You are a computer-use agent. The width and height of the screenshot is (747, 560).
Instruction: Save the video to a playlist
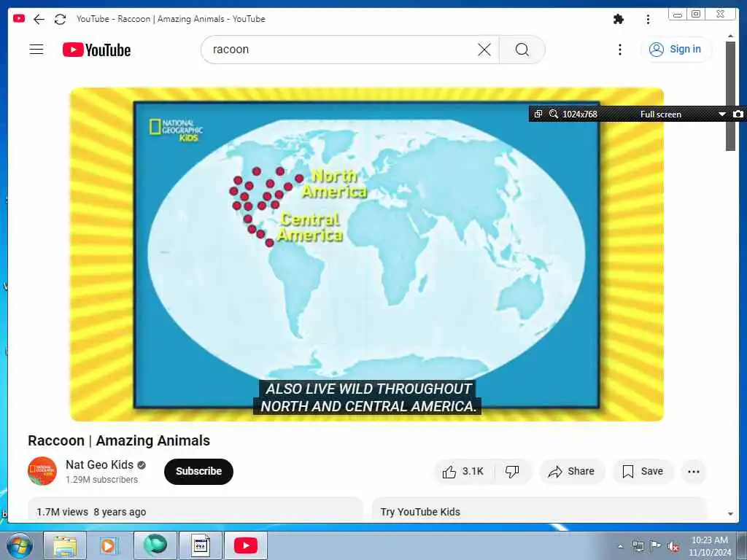[x=643, y=472]
